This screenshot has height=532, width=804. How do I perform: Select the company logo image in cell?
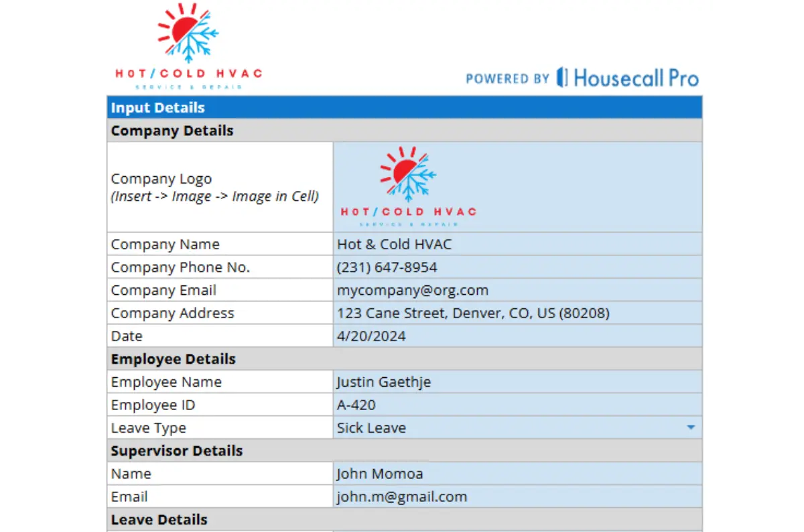tap(409, 186)
